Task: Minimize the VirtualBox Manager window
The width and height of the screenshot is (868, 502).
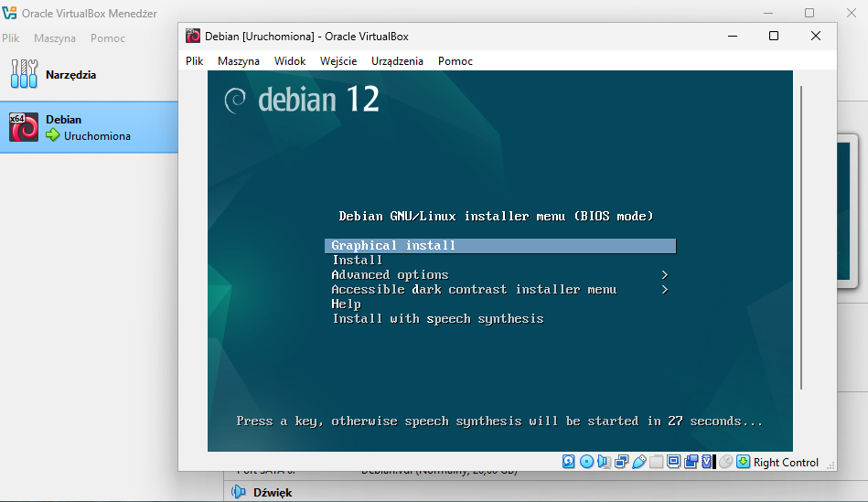Action: pos(768,13)
